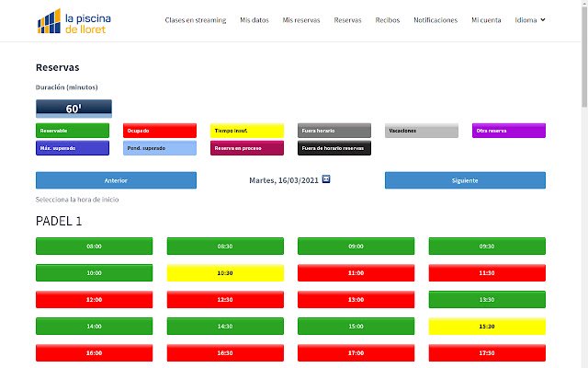588x368 pixels.
Task: Click the occupied 12:00 slot
Action: 94,300
